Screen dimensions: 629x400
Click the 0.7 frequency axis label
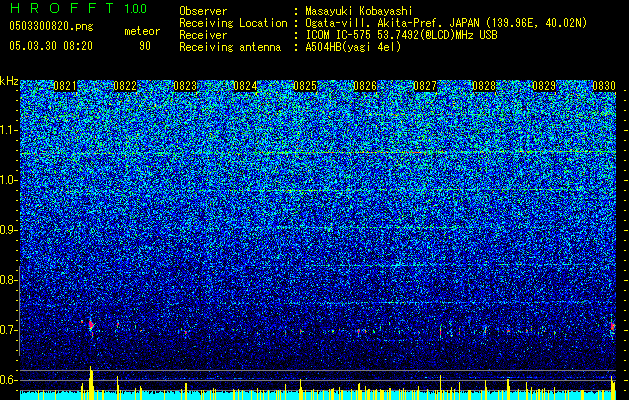[x=9, y=330]
